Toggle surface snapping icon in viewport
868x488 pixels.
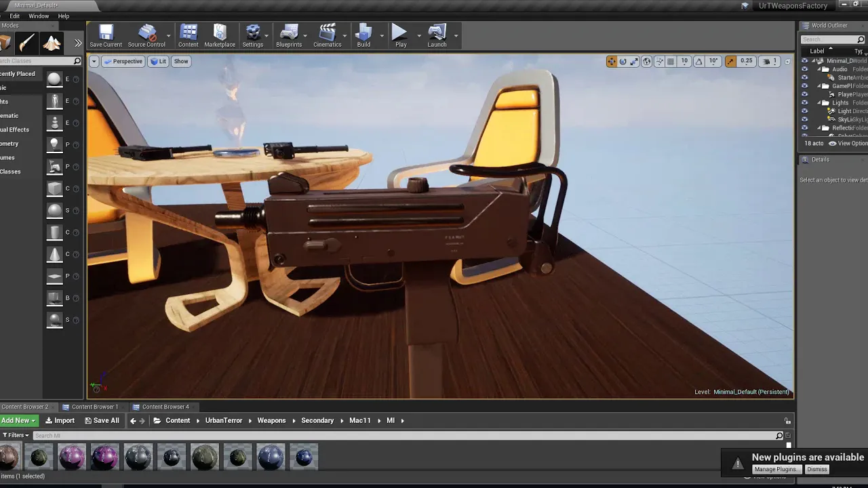pos(659,61)
